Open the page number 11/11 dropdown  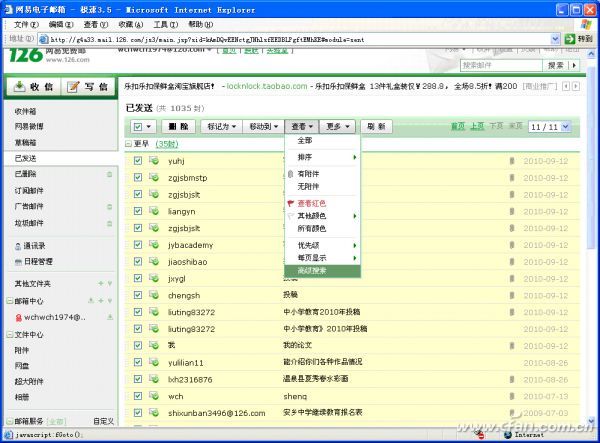click(x=549, y=127)
